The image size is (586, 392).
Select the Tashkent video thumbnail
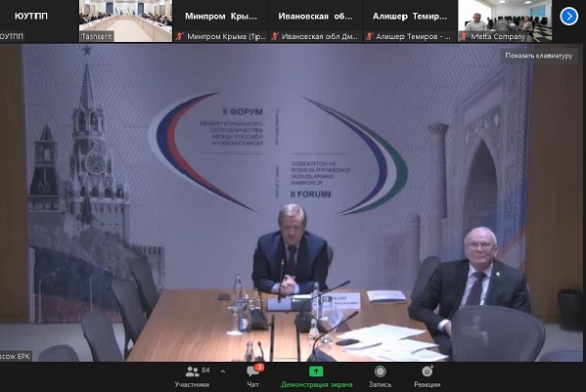125,21
